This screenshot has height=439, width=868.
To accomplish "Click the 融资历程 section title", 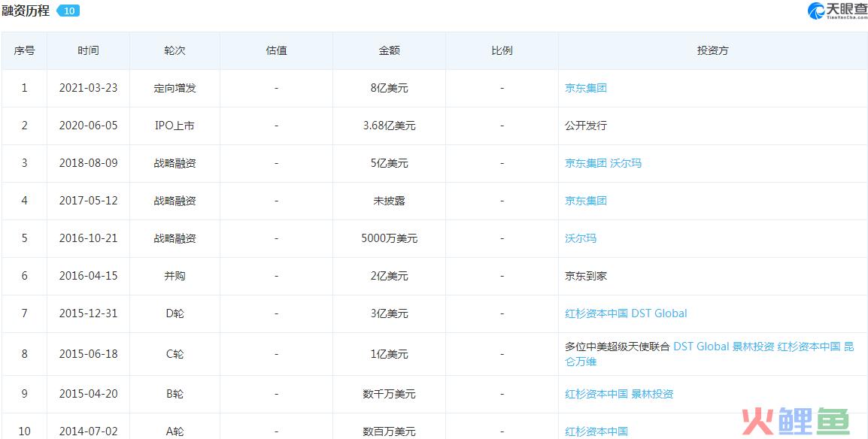I will pyautogui.click(x=26, y=11).
